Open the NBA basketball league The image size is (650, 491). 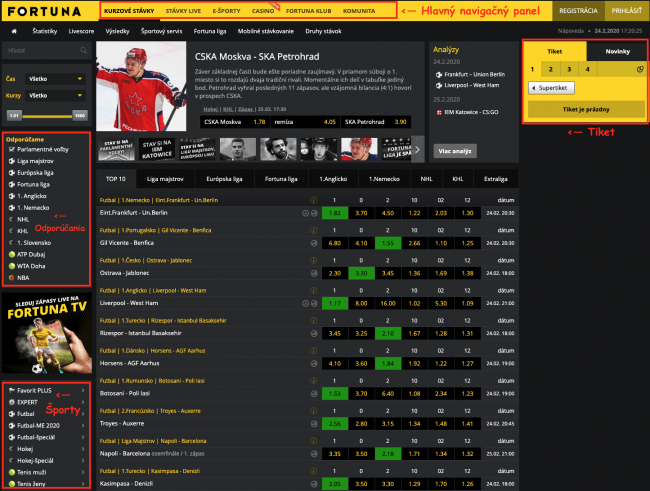24,277
